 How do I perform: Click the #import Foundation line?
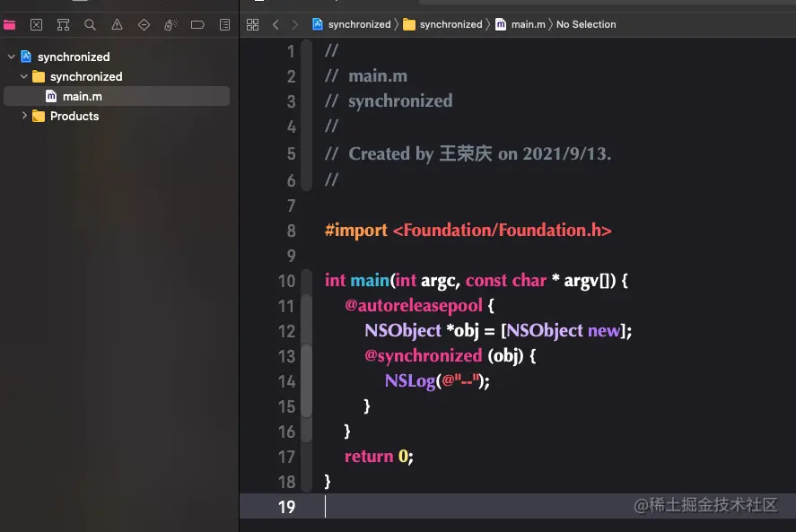[468, 230]
